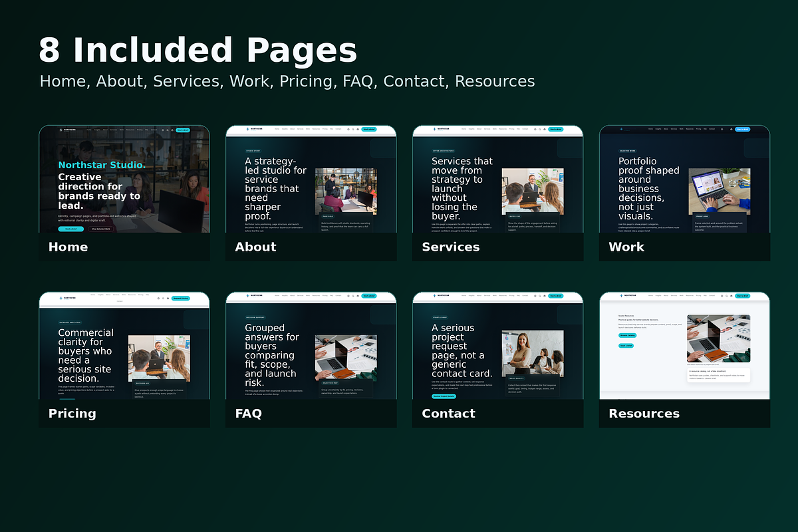Image resolution: width=798 pixels, height=532 pixels.
Task: Click 'Commercial clarity for buyers' headline in Pricing
Action: click(86, 356)
